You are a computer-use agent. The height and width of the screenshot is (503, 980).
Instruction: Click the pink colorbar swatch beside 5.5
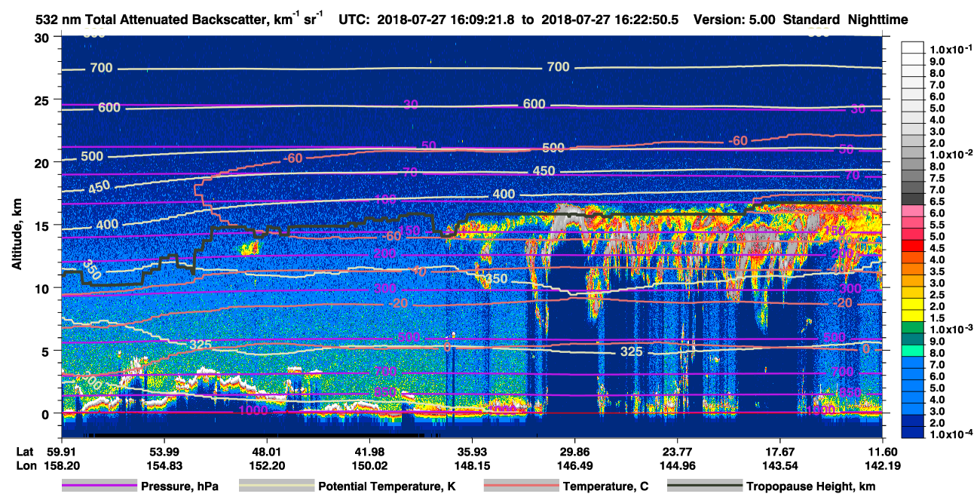pyautogui.click(x=913, y=224)
